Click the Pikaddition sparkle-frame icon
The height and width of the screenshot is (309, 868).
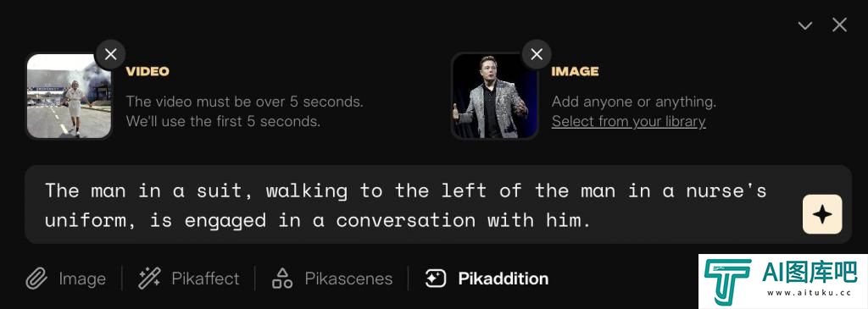[436, 278]
